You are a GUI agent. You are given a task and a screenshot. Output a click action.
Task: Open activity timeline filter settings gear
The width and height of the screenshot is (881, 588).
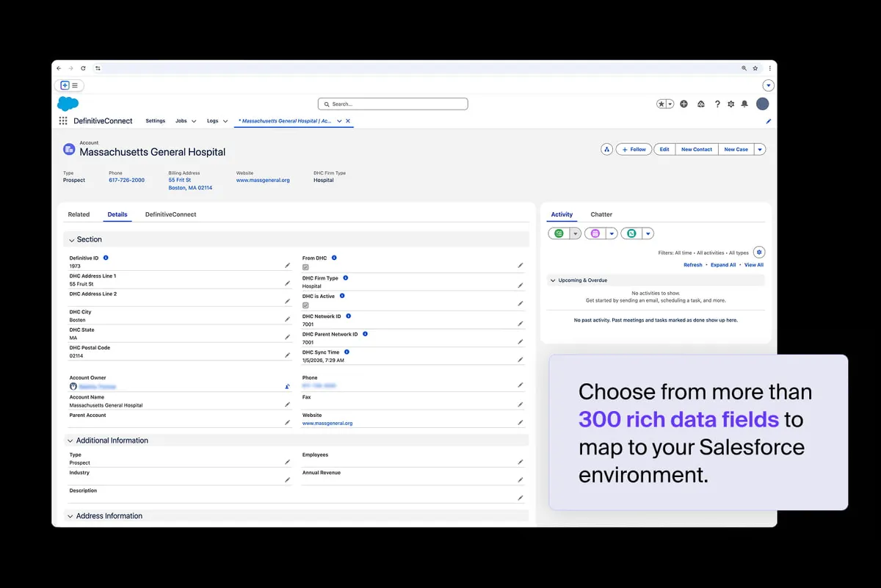pyautogui.click(x=759, y=252)
